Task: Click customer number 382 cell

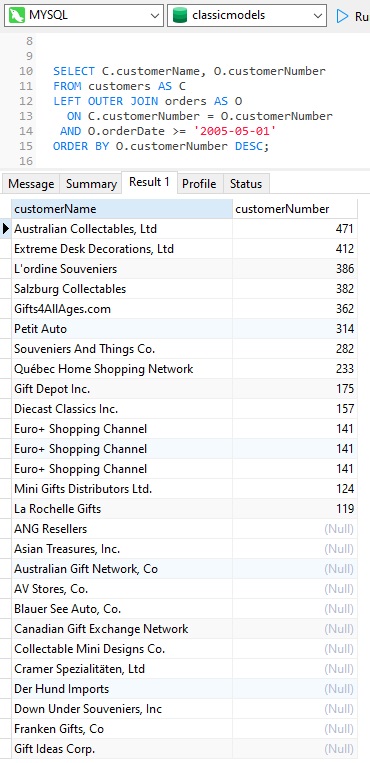Action: [295, 289]
